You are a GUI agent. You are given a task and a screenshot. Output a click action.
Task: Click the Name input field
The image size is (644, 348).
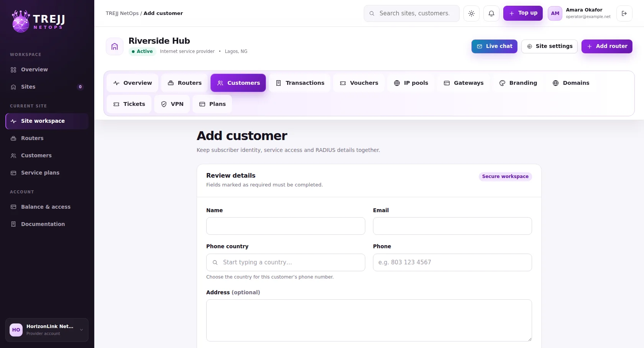(286, 226)
